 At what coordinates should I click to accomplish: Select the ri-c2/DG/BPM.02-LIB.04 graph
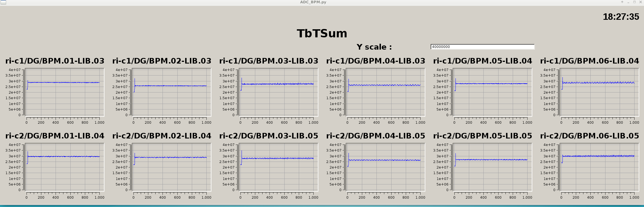171,167
